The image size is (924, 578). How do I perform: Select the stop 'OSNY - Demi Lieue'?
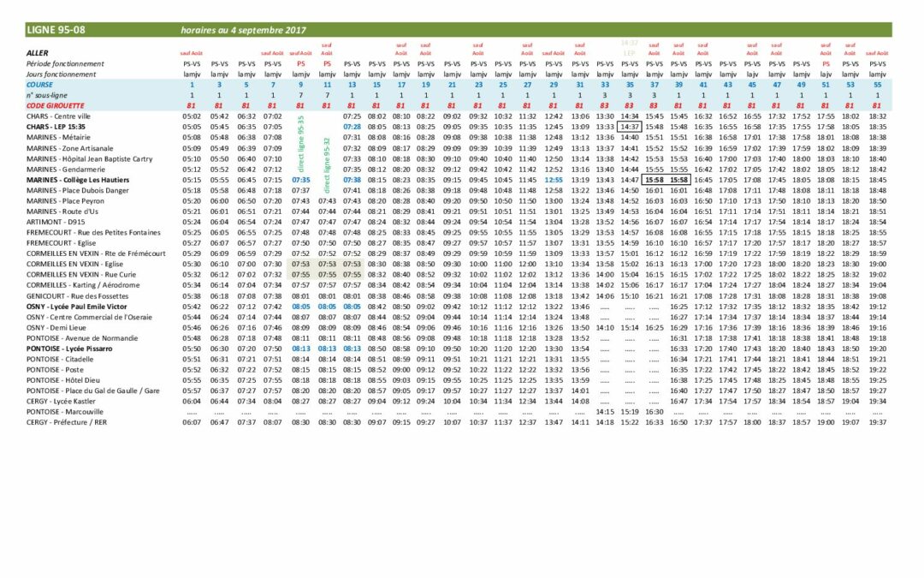point(56,328)
